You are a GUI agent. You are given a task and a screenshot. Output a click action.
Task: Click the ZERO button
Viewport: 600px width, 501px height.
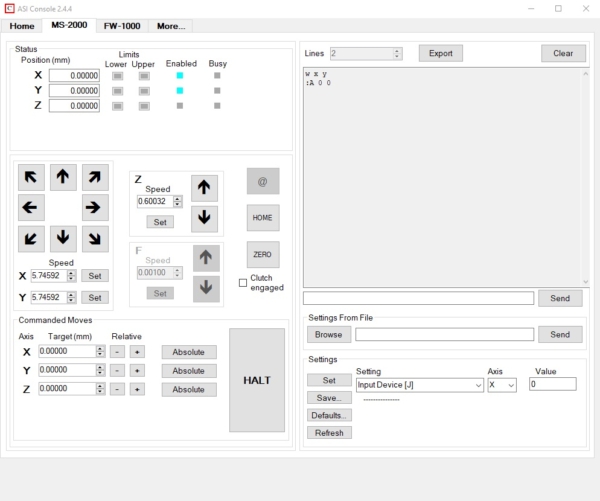coord(262,255)
